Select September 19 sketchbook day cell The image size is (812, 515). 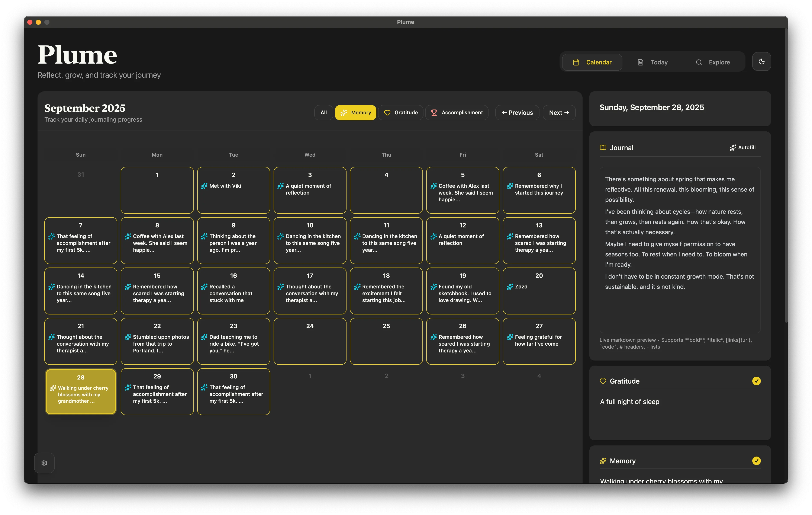(462, 291)
